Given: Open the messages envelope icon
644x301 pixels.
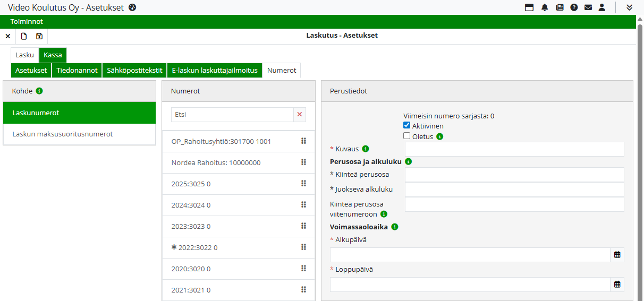Looking at the screenshot, I should 588,7.
